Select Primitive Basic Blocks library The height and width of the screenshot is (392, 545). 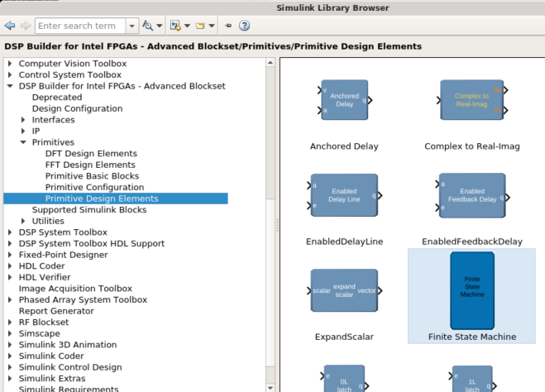click(92, 176)
